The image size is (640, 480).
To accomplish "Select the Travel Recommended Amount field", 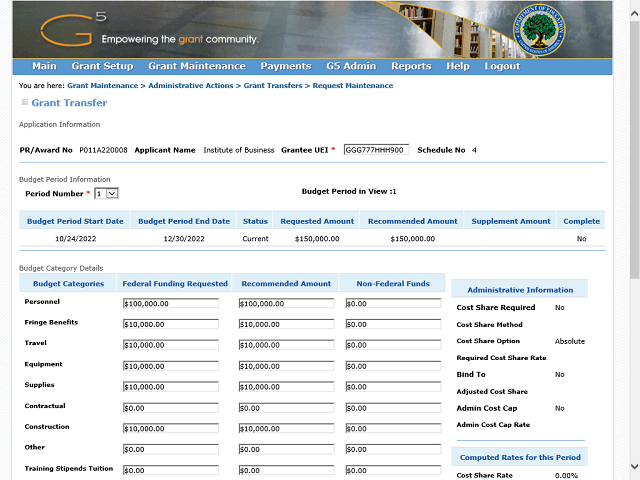I will 287,345.
